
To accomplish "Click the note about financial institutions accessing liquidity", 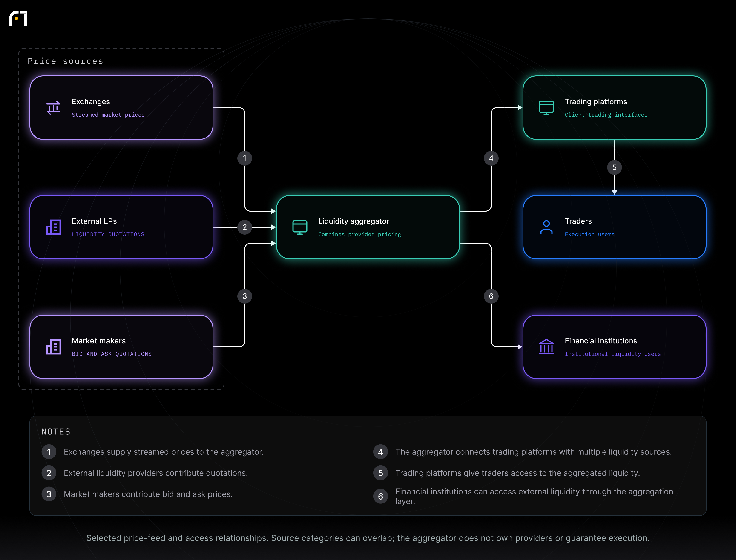I will tap(534, 496).
